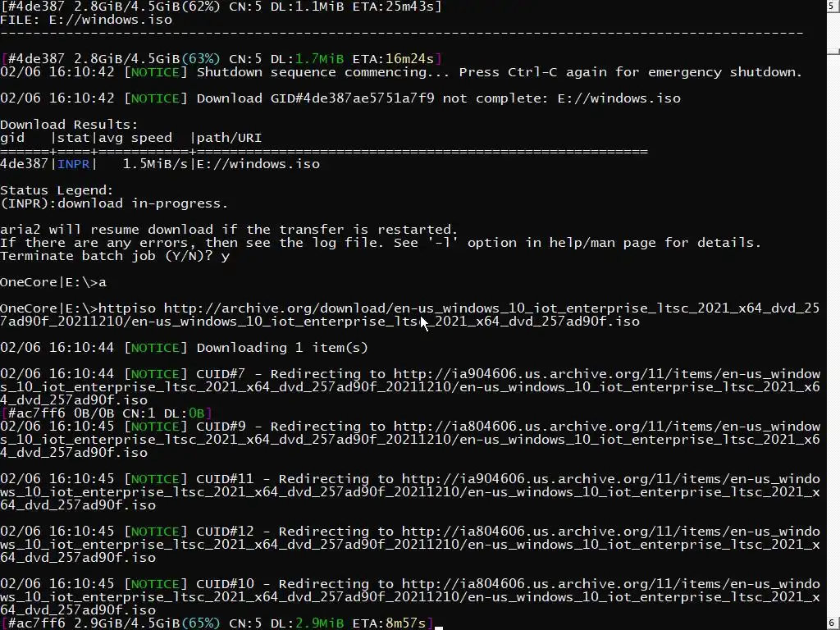The width and height of the screenshot is (840, 630).
Task: Click the '-l' option text
Action: [442, 243]
